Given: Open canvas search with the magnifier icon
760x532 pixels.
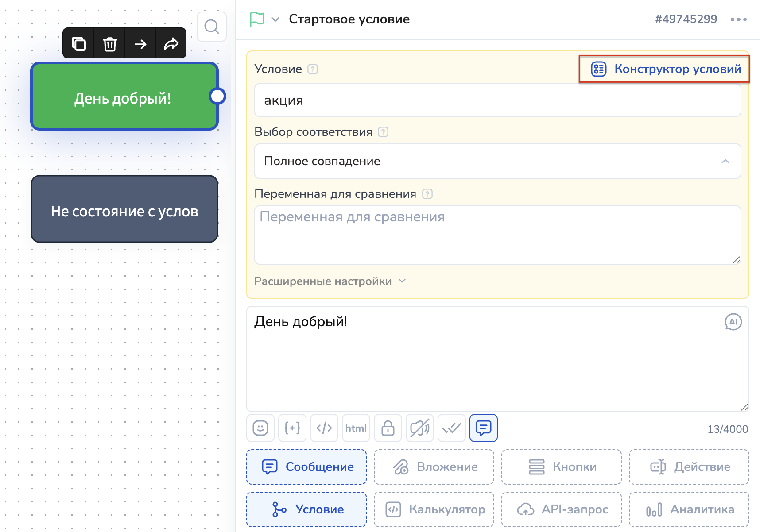Looking at the screenshot, I should (x=212, y=27).
